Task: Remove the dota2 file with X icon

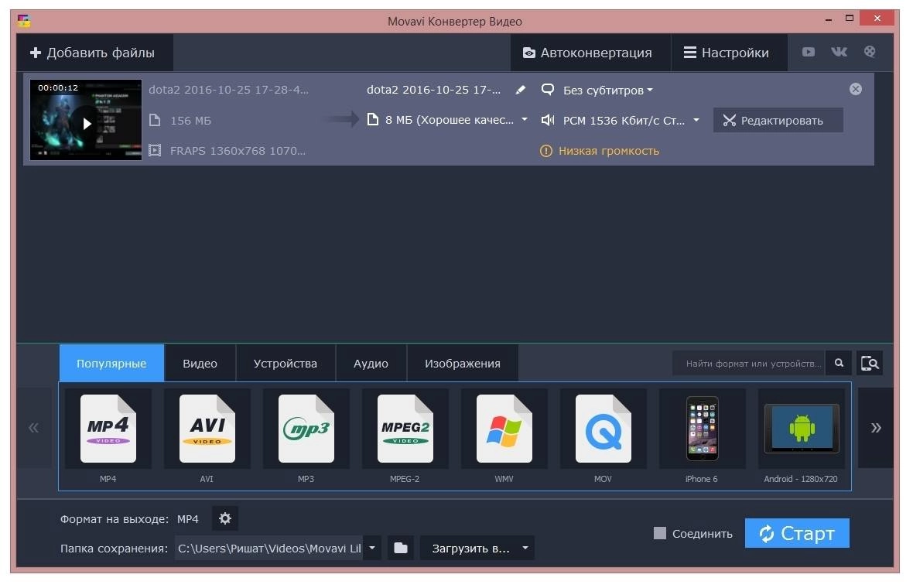Action: (x=855, y=89)
